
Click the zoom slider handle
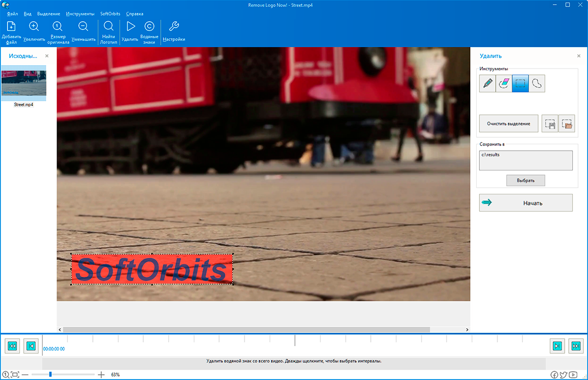coord(50,374)
